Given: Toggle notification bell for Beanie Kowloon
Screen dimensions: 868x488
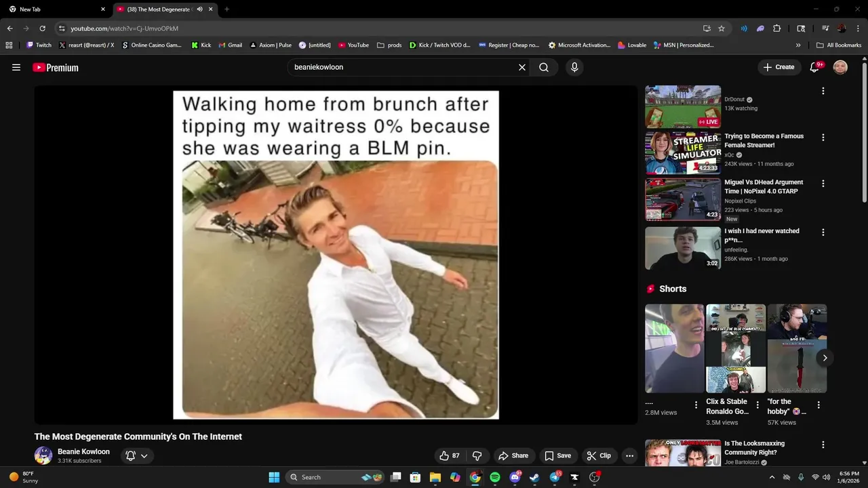Looking at the screenshot, I should [x=131, y=455].
